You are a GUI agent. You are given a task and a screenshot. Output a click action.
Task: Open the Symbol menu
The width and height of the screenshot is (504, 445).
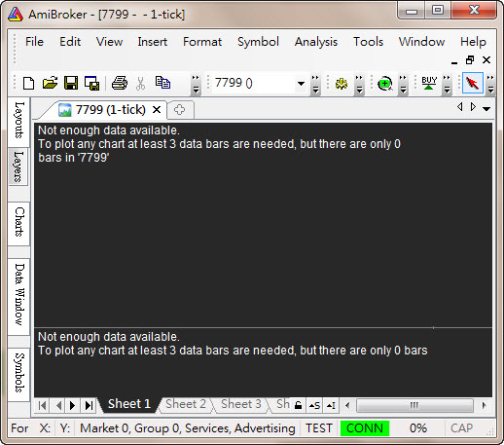pyautogui.click(x=258, y=42)
